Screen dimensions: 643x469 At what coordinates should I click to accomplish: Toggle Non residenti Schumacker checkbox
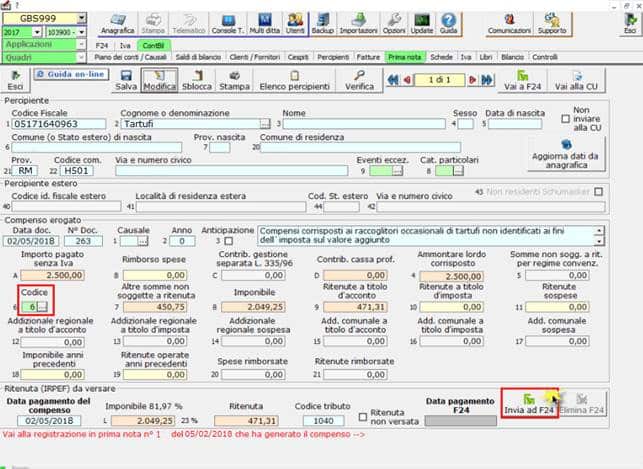tap(599, 191)
